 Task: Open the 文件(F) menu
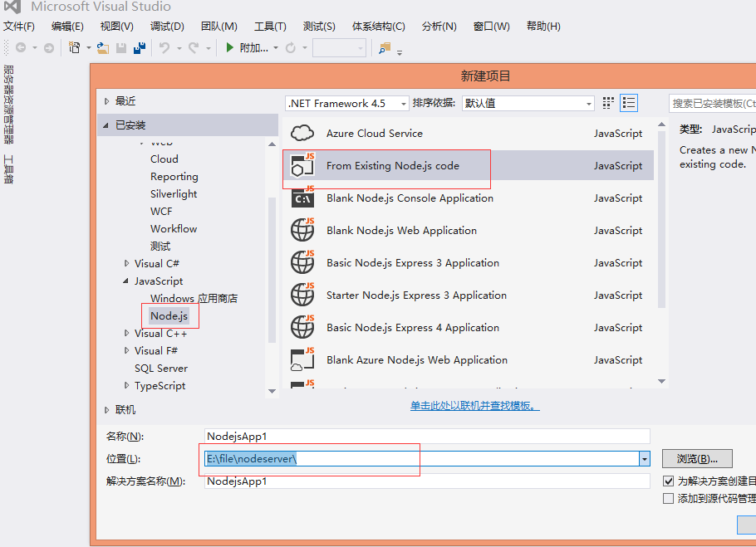click(19, 26)
